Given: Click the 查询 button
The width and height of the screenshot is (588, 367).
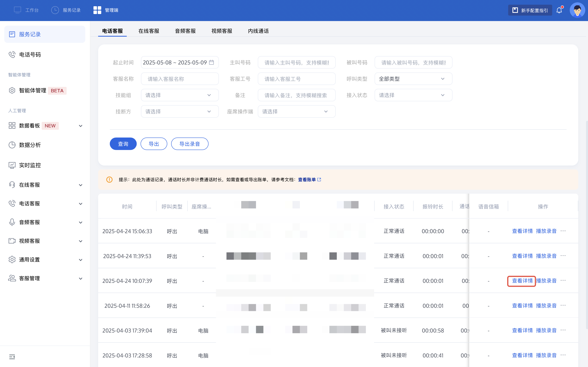Looking at the screenshot, I should 123,144.
